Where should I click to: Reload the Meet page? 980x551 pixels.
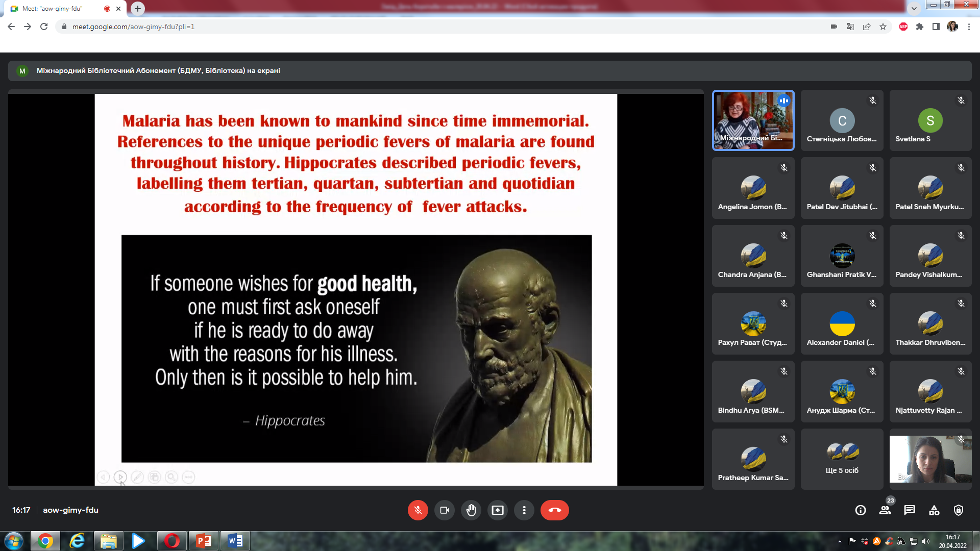44,27
